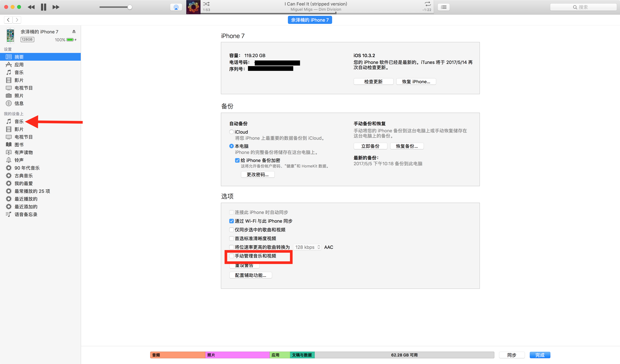Viewport: 620px width, 364px height.
Task: Click the 检查更新 button
Action: click(x=373, y=82)
